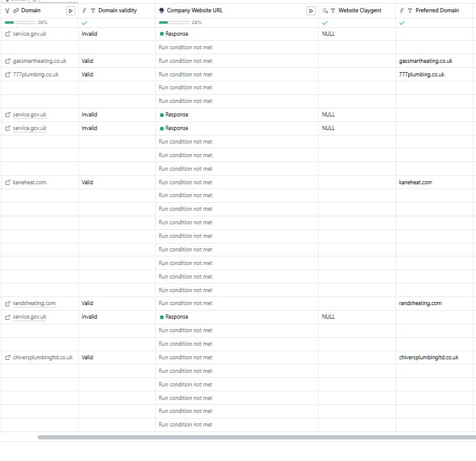This screenshot has height=461, width=476.
Task: Select 777plumbing.co.uk in the Preferred Domain column
Action: [x=422, y=75]
